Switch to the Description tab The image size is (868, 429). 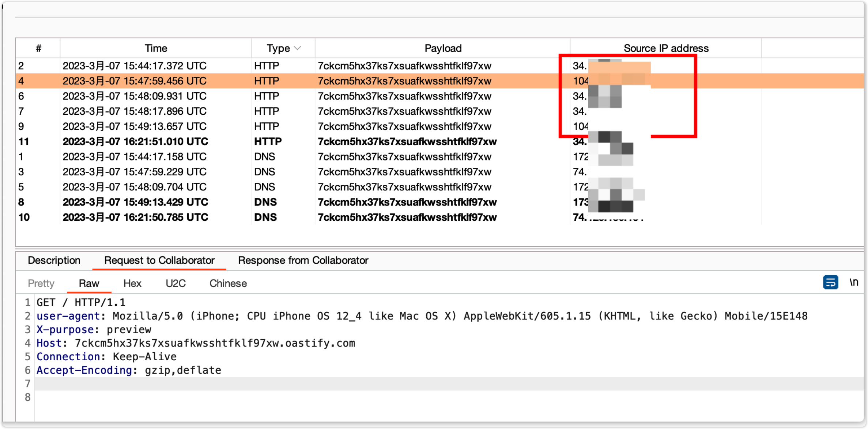(x=54, y=260)
